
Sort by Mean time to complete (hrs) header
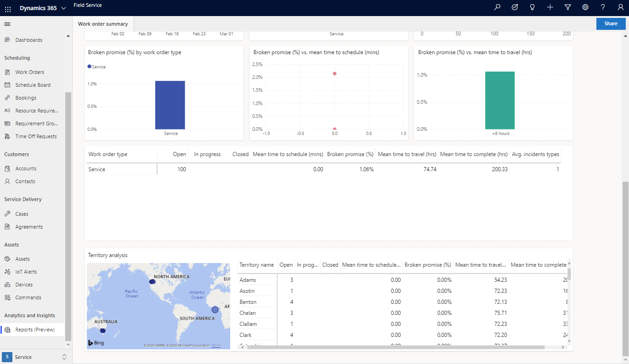474,154
